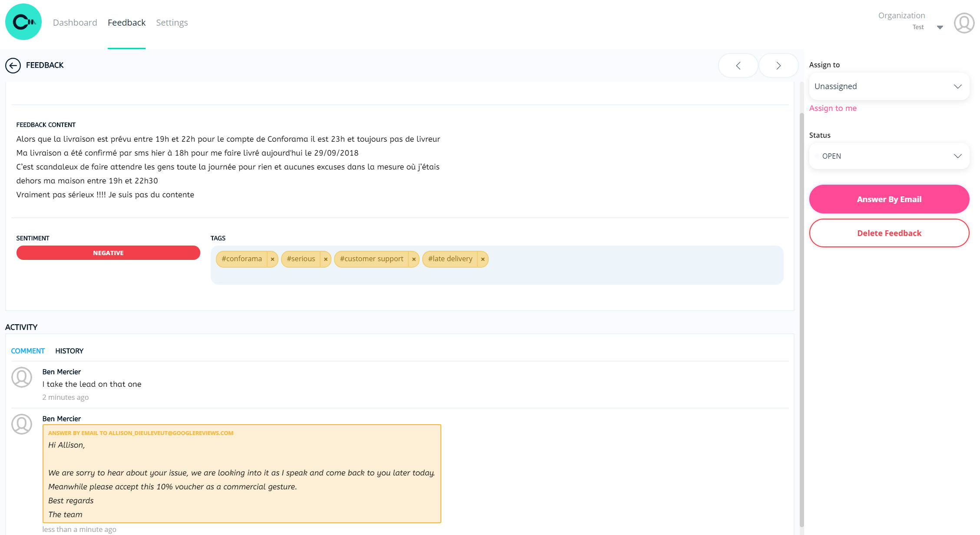The height and width of the screenshot is (535, 980).
Task: Go to previous feedback with left chevron
Action: (x=738, y=66)
